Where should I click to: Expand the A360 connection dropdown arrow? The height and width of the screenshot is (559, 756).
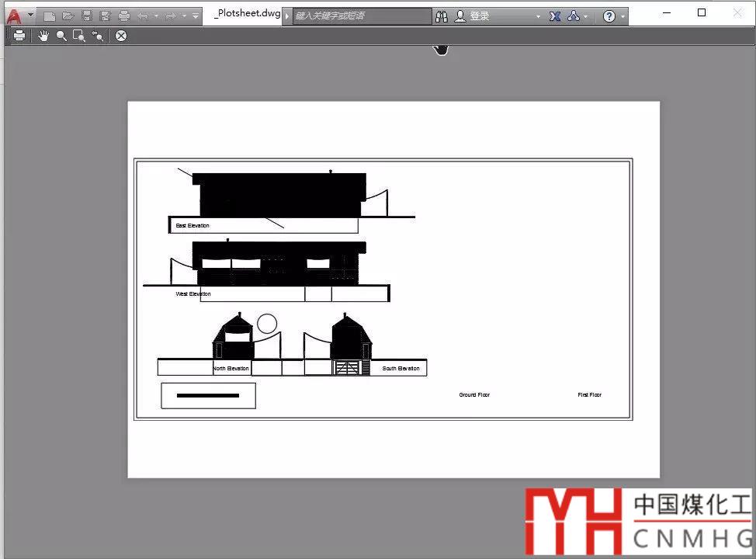pos(586,17)
